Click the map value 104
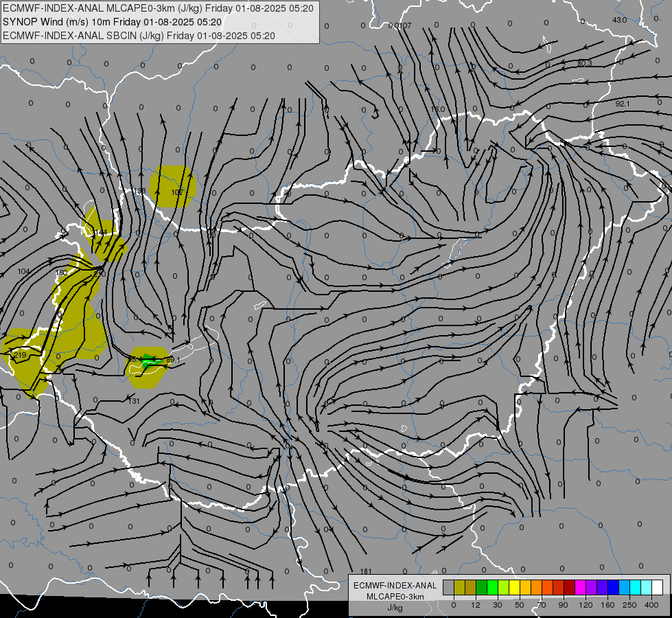 [23, 271]
